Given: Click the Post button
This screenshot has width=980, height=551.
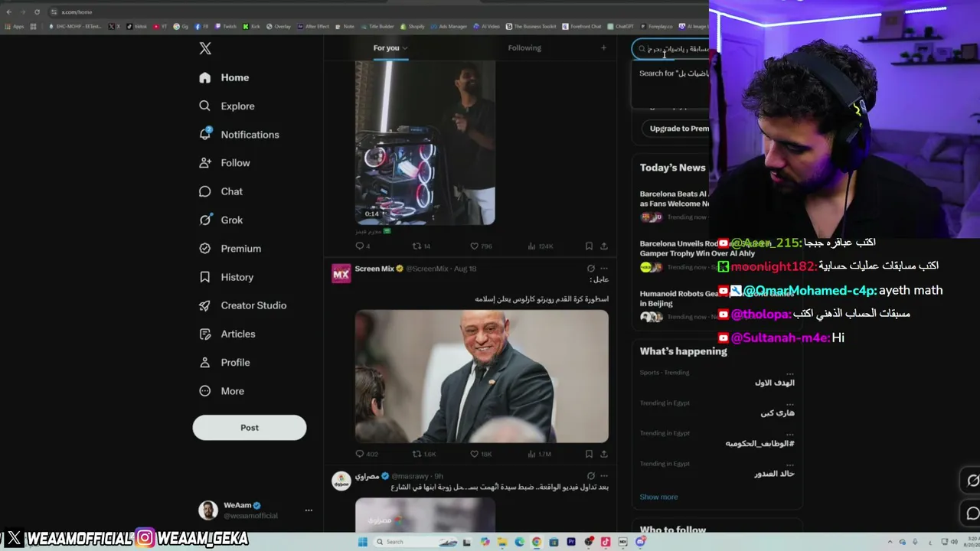Looking at the screenshot, I should (x=250, y=428).
